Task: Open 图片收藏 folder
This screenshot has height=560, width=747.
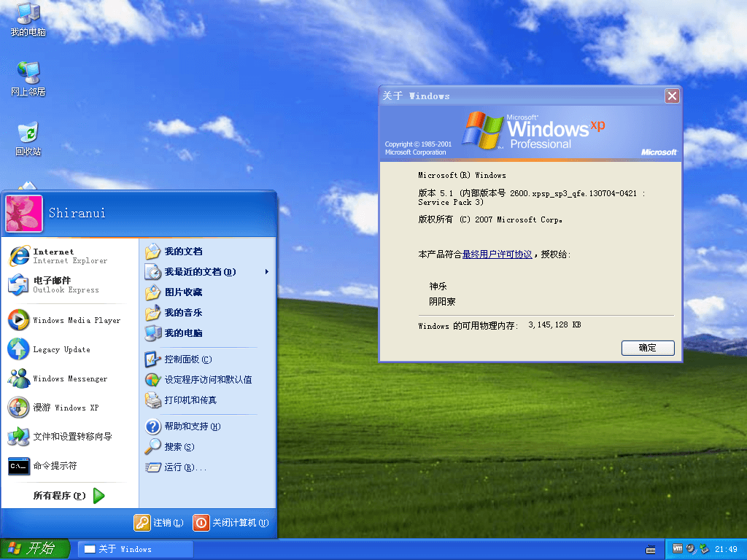Action: coord(208,292)
